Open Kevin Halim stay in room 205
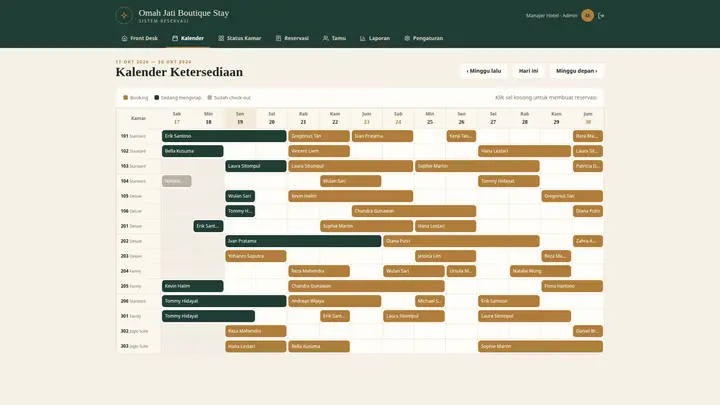 click(192, 286)
